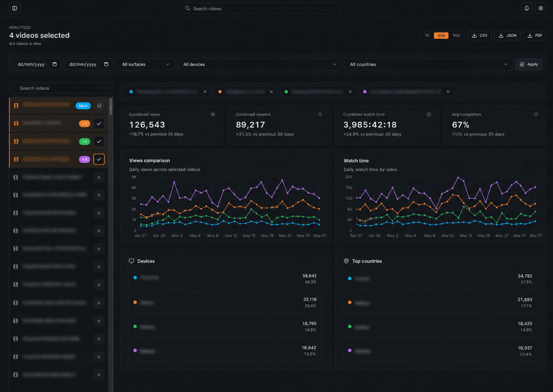Screen dimensions: 553x392
Task: Click orange dot in 32,118 devices row
Action: click(135, 302)
